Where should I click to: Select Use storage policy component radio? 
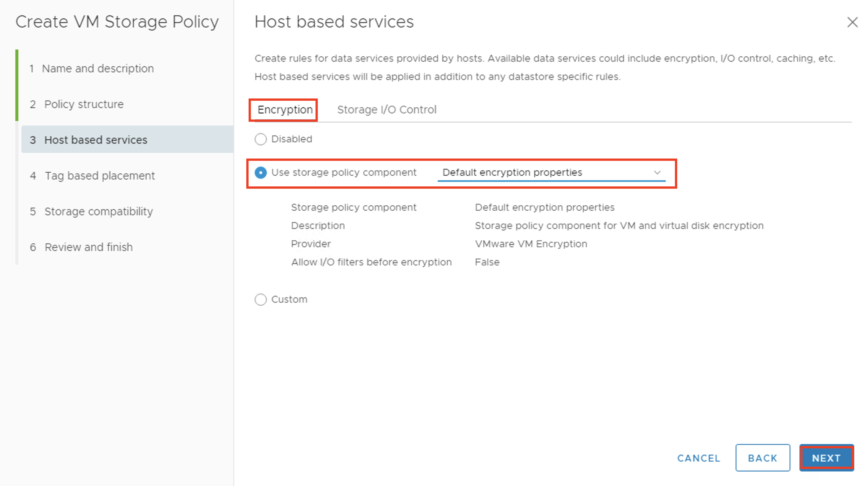[x=261, y=173]
